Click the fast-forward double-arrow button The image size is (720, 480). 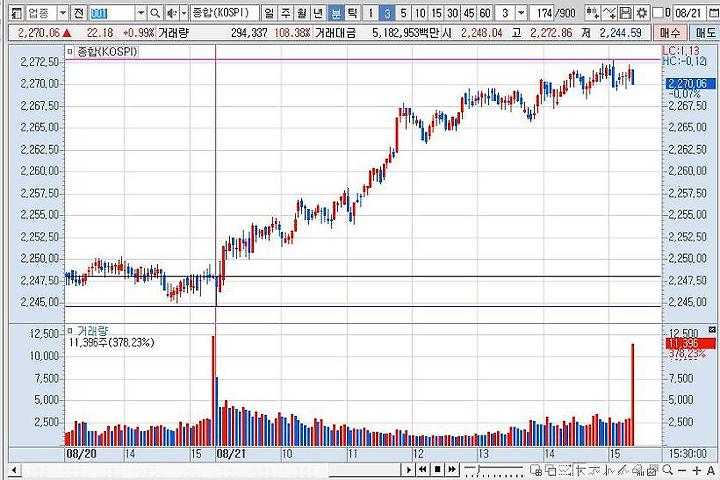[x=452, y=470]
